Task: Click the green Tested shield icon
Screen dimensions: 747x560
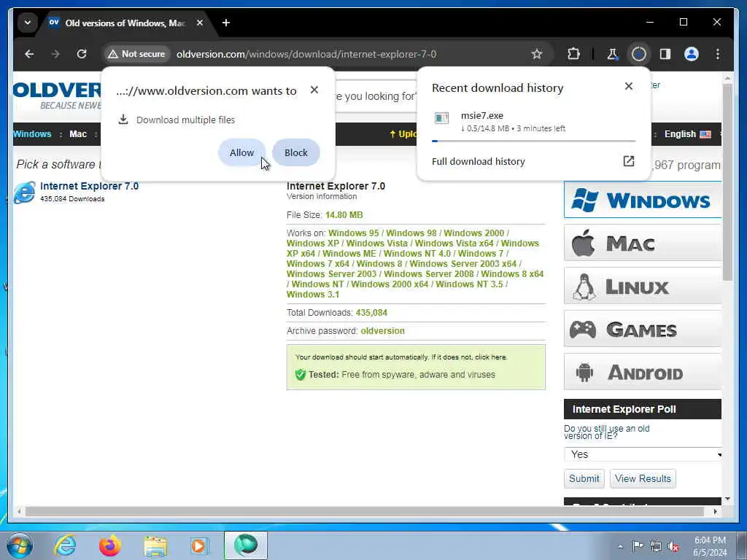Action: [x=300, y=375]
